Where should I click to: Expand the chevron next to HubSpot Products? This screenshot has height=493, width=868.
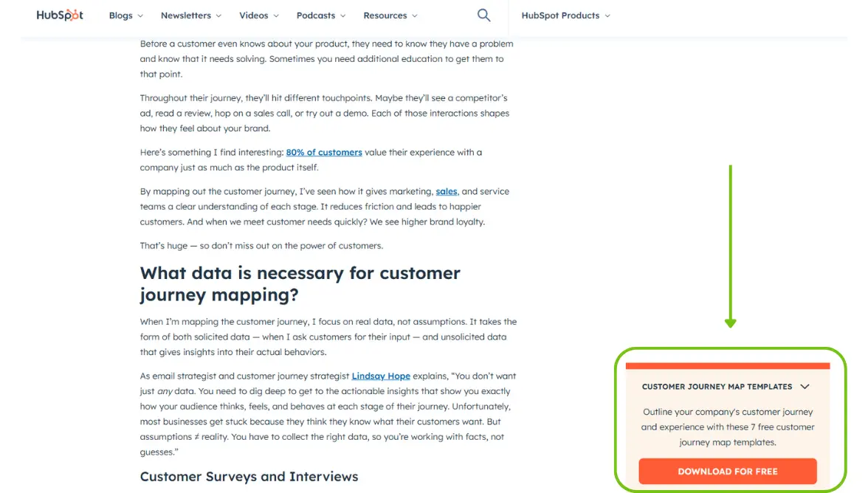(x=607, y=16)
